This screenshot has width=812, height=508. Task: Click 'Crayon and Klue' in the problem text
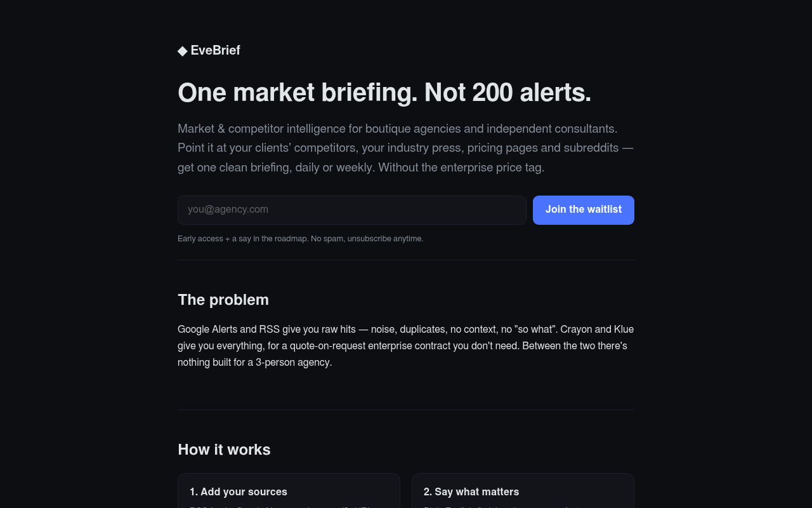point(598,330)
